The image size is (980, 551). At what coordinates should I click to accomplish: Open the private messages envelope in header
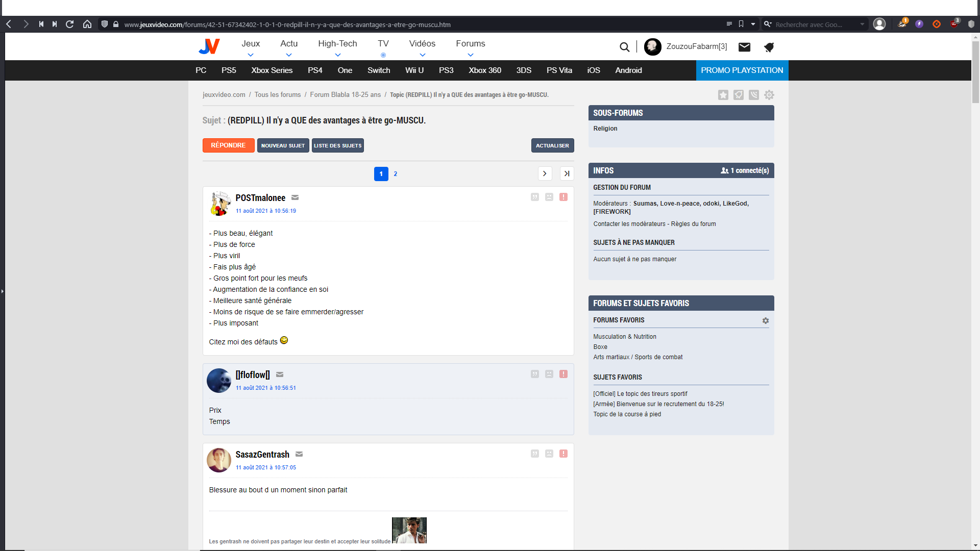click(744, 47)
